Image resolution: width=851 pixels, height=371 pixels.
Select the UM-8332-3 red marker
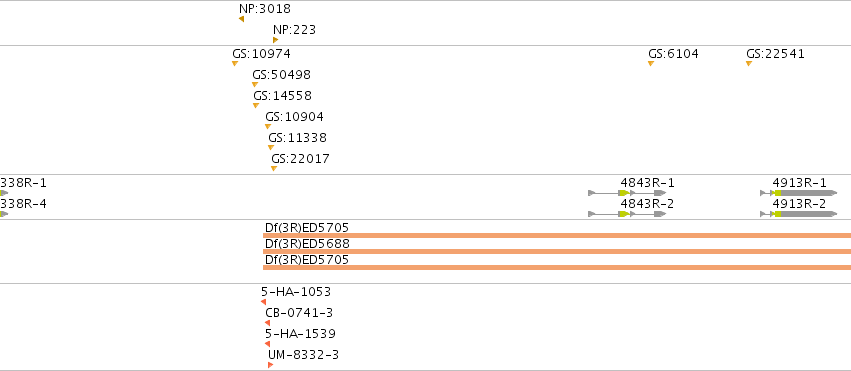[x=270, y=365]
